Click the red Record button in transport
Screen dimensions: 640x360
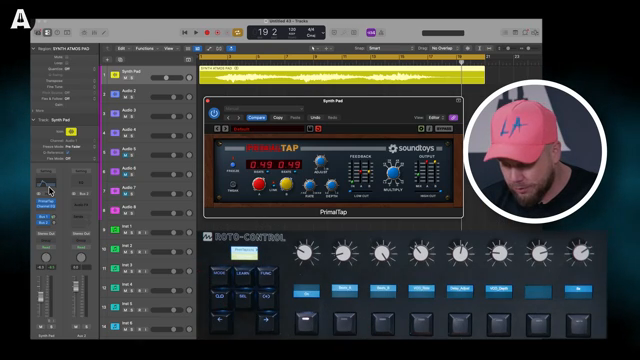(x=207, y=33)
